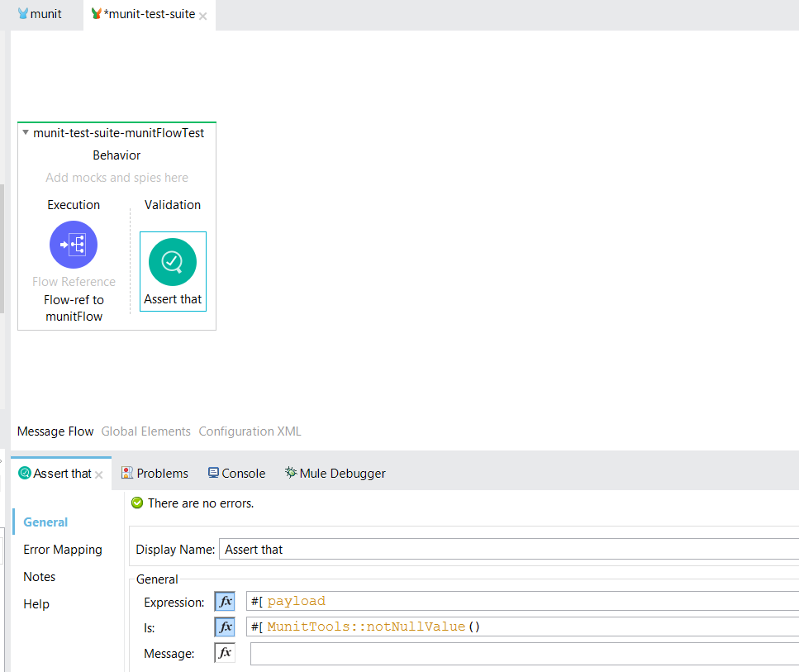799x672 pixels.
Task: Click the Display Name text field
Action: (508, 549)
